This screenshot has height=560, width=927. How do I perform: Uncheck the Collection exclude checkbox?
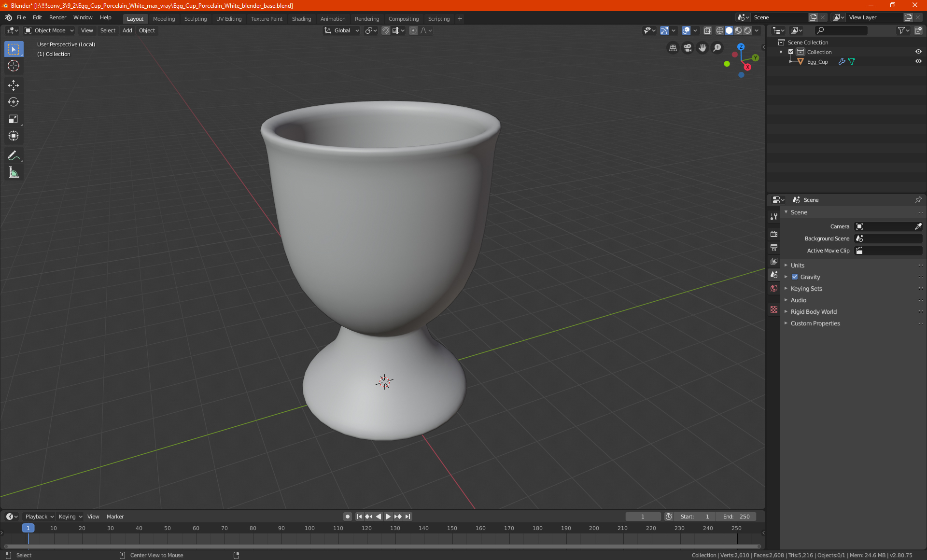click(x=791, y=52)
